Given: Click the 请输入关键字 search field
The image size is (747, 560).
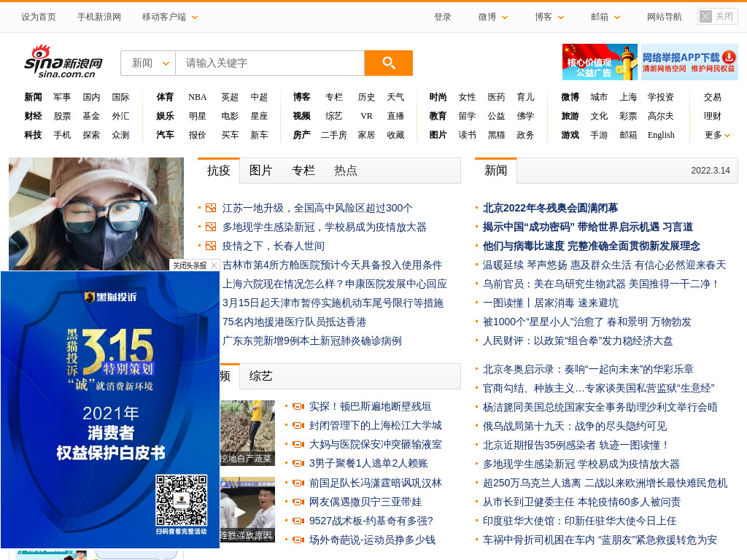Looking at the screenshot, I should (270, 63).
